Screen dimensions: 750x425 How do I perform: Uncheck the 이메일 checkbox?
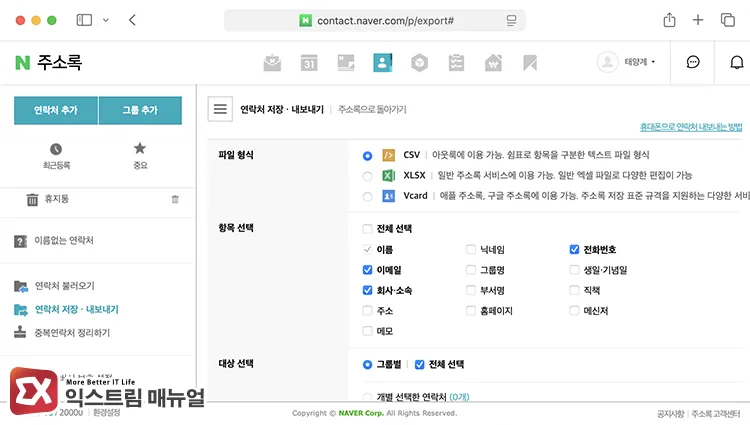367,270
